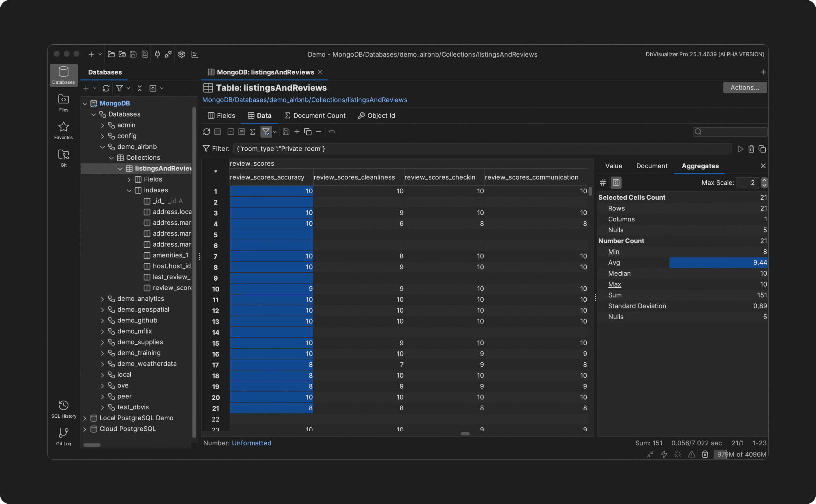Switch to the Document tab
Screen dimensions: 816x504
(652, 166)
